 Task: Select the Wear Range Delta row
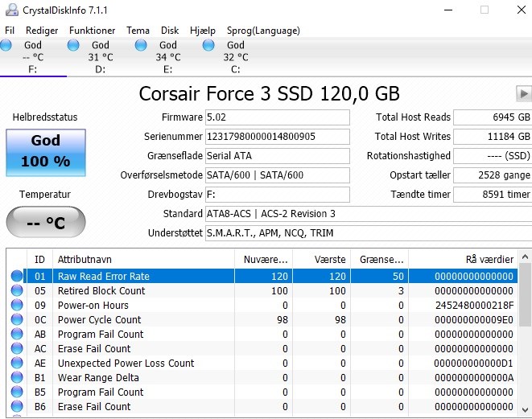pyautogui.click(x=262, y=378)
